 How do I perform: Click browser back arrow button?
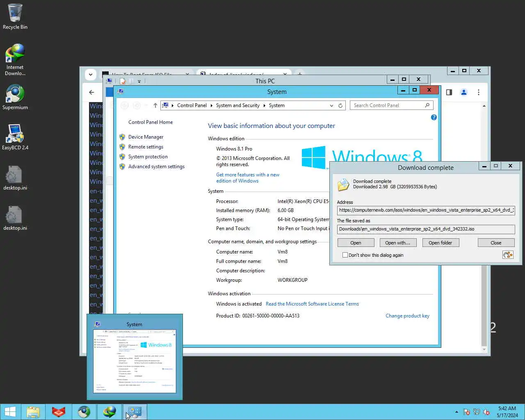click(92, 92)
